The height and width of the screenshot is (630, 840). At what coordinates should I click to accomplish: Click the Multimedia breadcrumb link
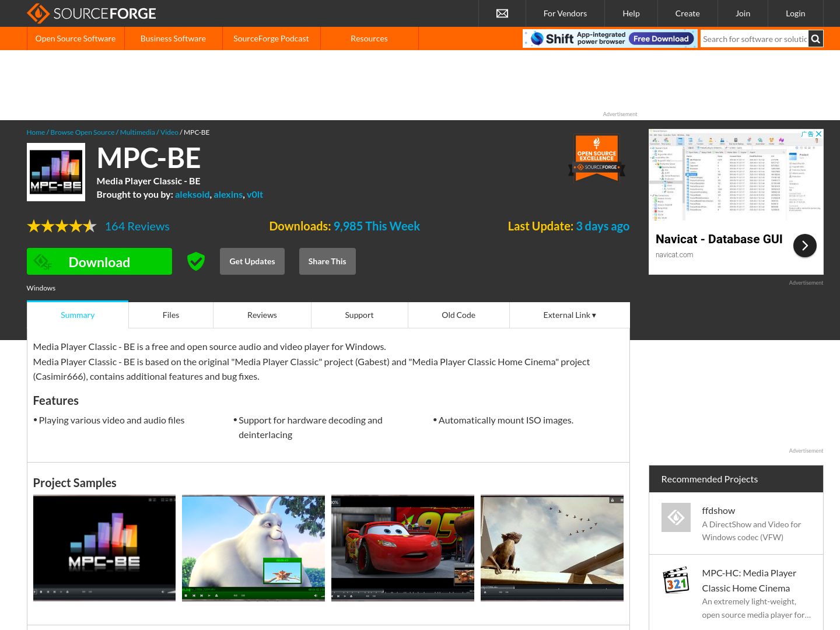[138, 132]
